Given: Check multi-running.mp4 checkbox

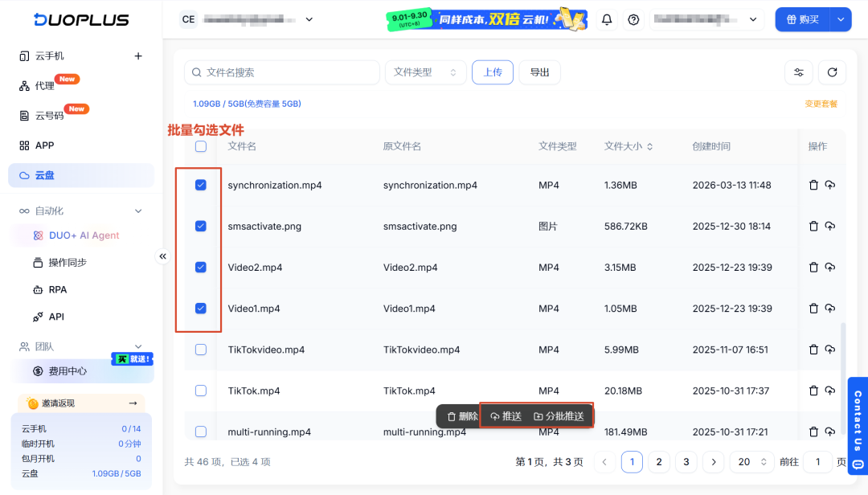Looking at the screenshot, I should click(201, 432).
